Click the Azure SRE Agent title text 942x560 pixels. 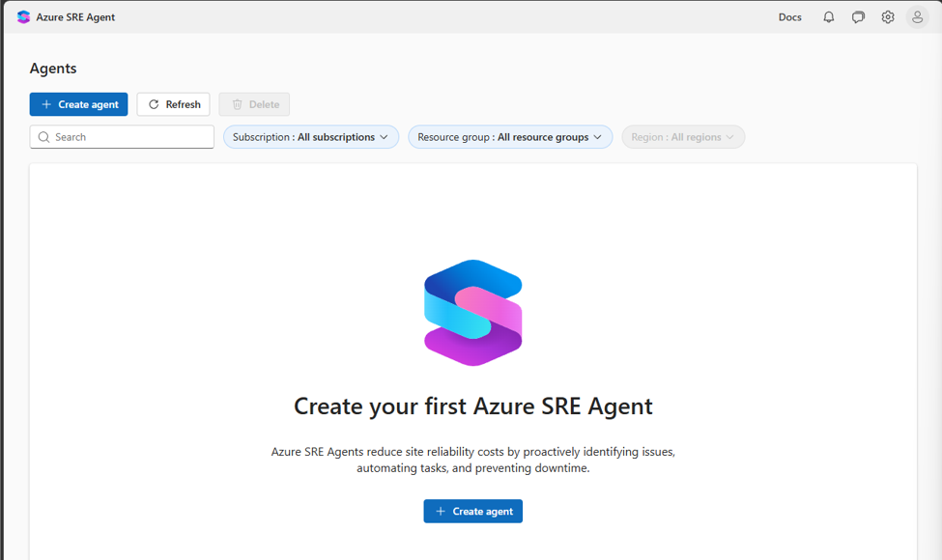point(75,17)
